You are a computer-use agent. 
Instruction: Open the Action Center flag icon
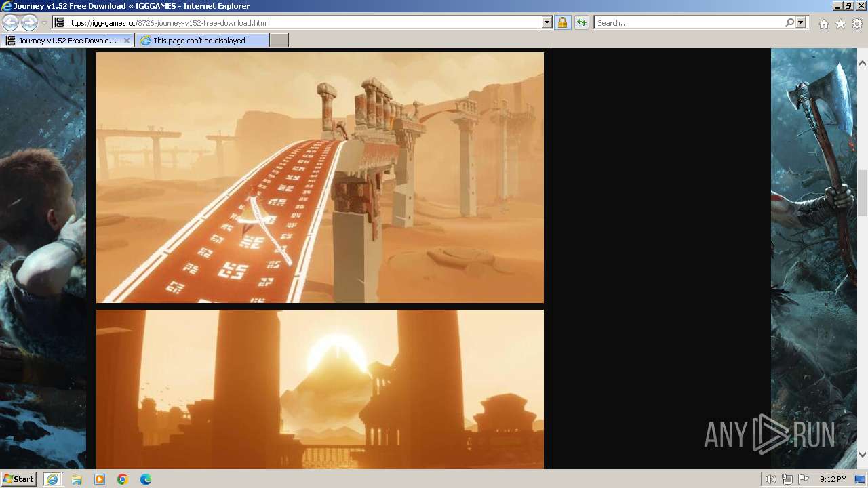tap(804, 479)
